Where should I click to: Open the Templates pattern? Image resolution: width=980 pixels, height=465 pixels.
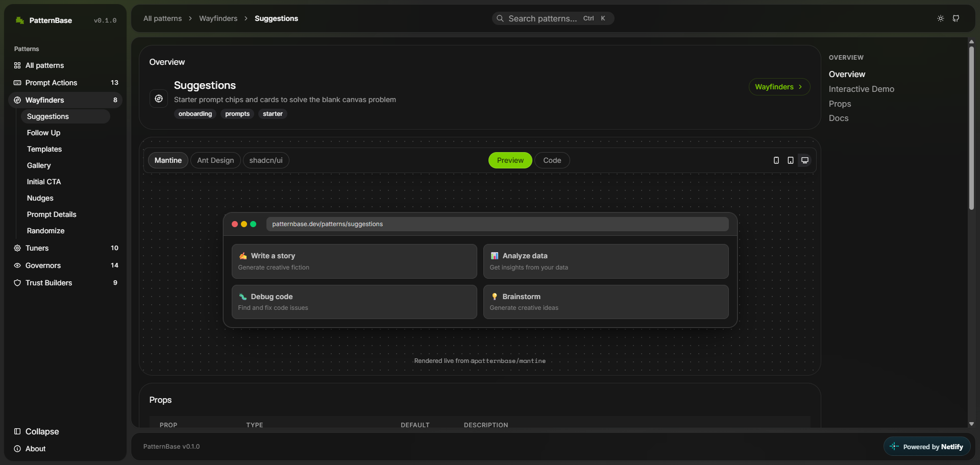click(65, 149)
